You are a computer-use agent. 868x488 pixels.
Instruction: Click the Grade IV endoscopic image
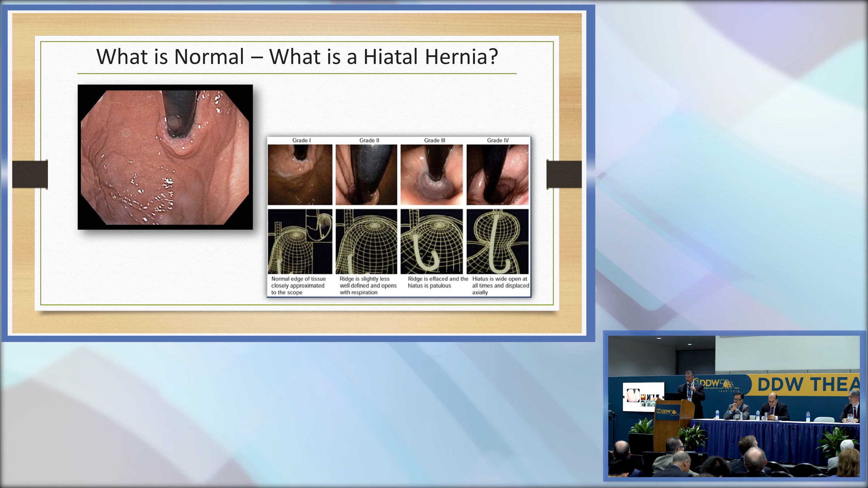tap(498, 175)
